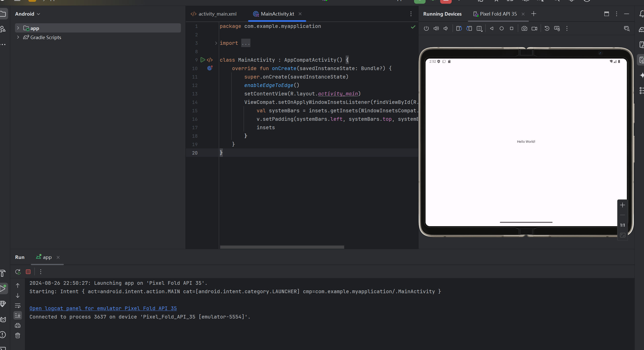Click the Run panel title label
644x350 pixels.
click(x=20, y=257)
